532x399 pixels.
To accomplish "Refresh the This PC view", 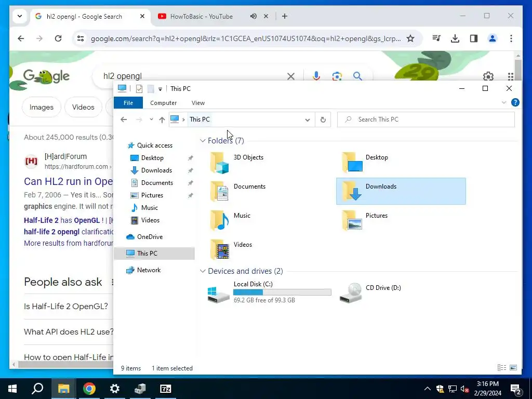I will tap(323, 119).
